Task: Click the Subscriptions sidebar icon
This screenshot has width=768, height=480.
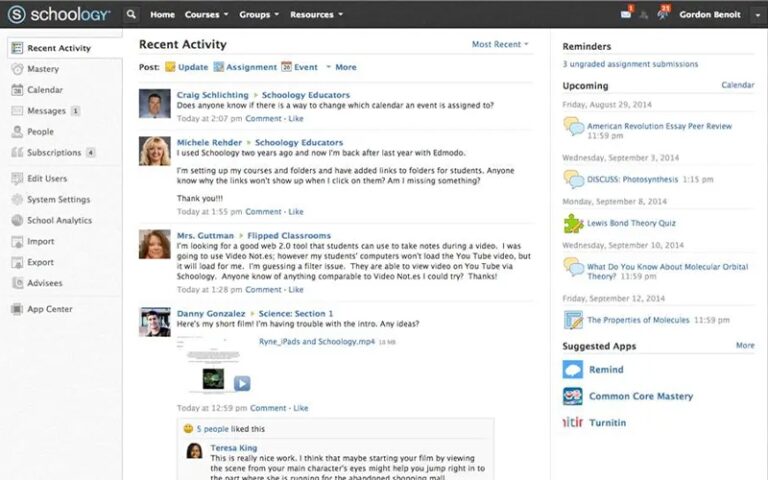Action: point(17,152)
